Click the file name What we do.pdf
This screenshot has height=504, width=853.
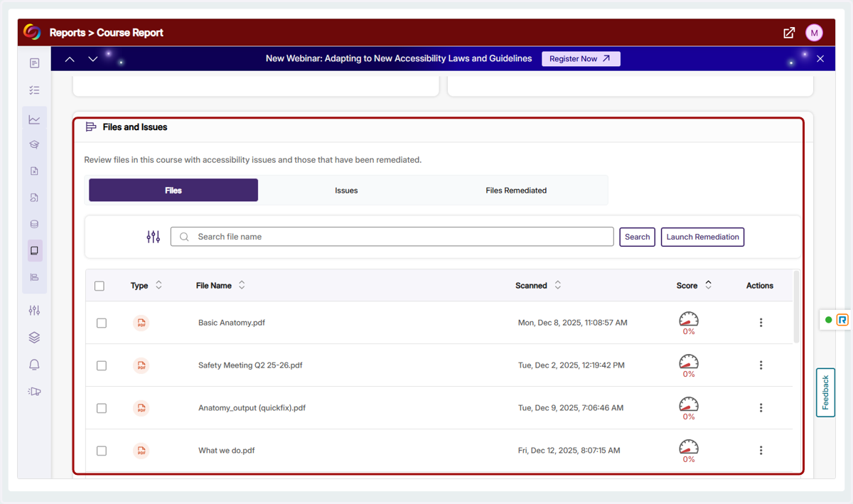point(227,451)
